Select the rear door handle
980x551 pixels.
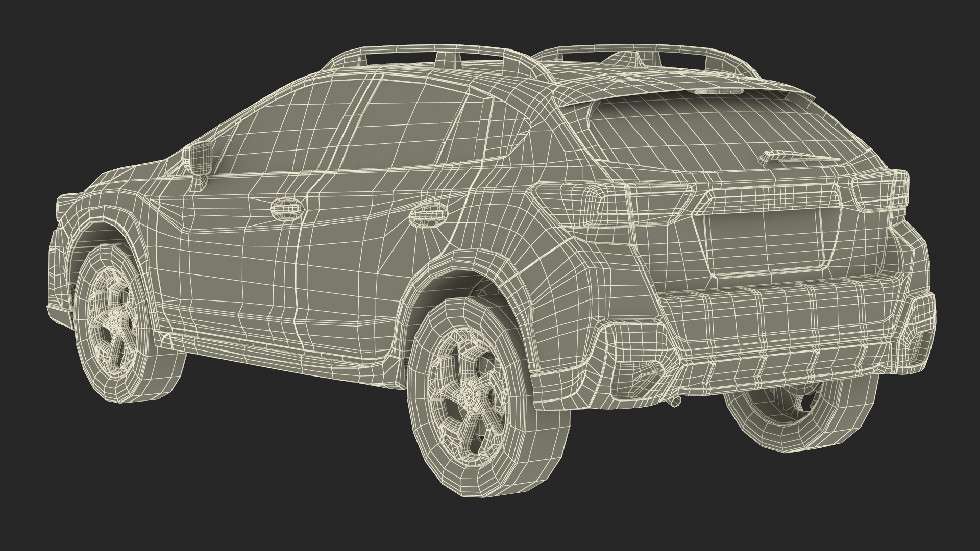pyautogui.click(x=429, y=215)
